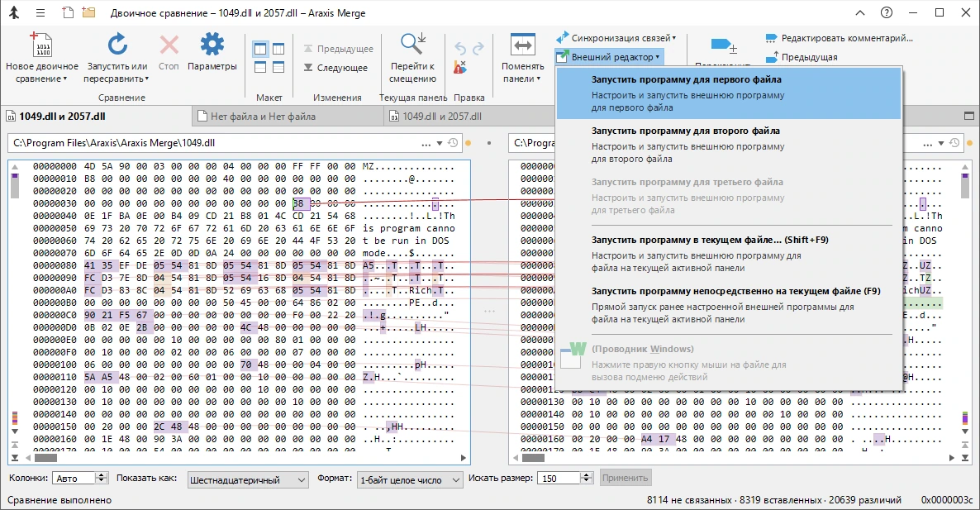Close the Внешний редактор dropdown button
The image size is (980, 510).
tap(608, 57)
